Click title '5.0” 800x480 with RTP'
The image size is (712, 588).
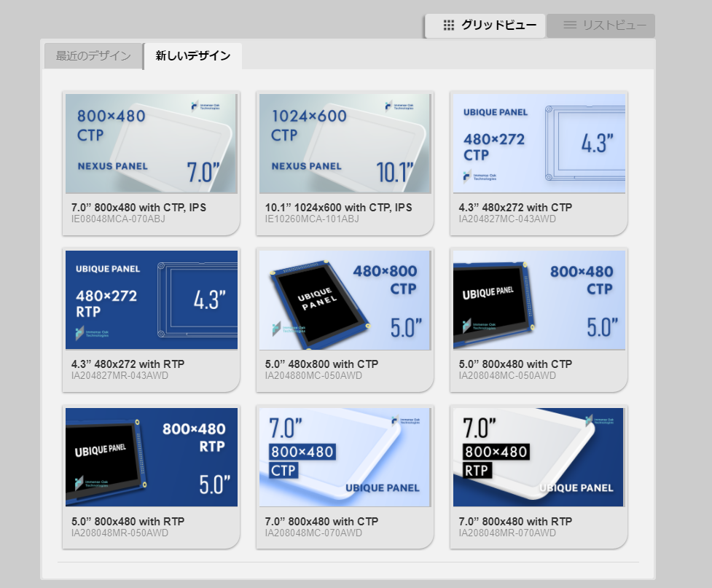128,522
